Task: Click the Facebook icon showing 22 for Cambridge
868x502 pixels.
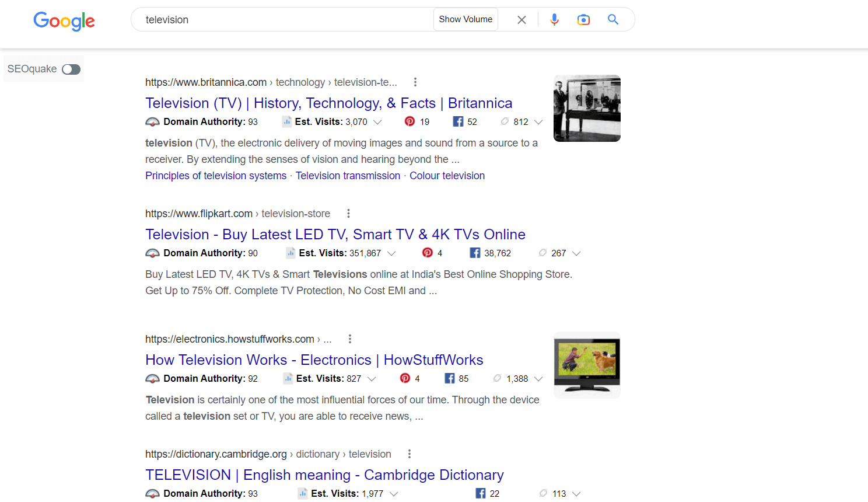Action: point(480,493)
